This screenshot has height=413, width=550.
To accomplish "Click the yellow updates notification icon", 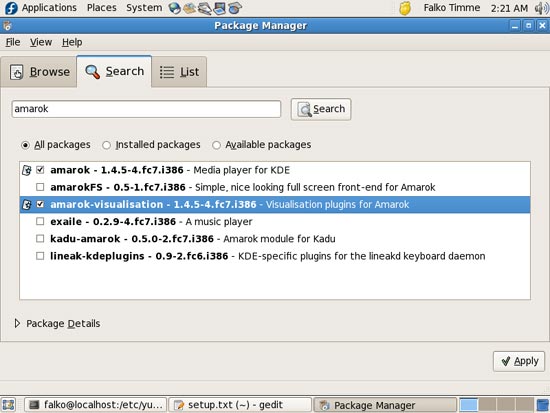I will pos(405,8).
